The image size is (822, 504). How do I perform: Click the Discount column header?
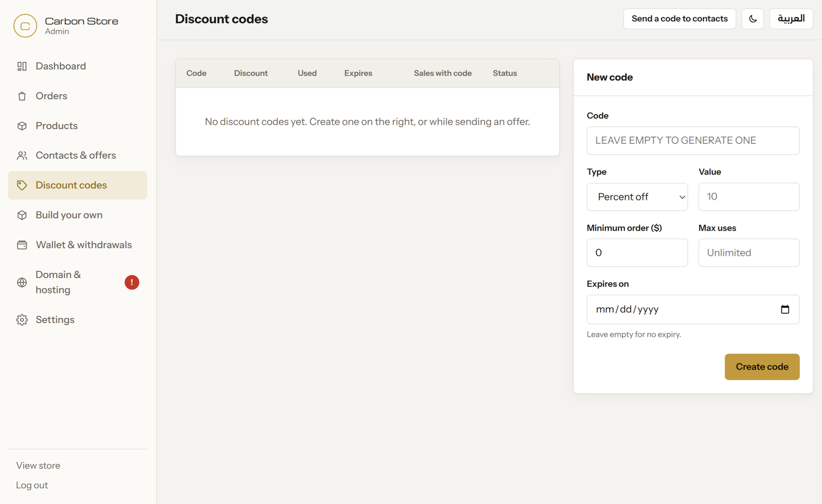tap(251, 73)
